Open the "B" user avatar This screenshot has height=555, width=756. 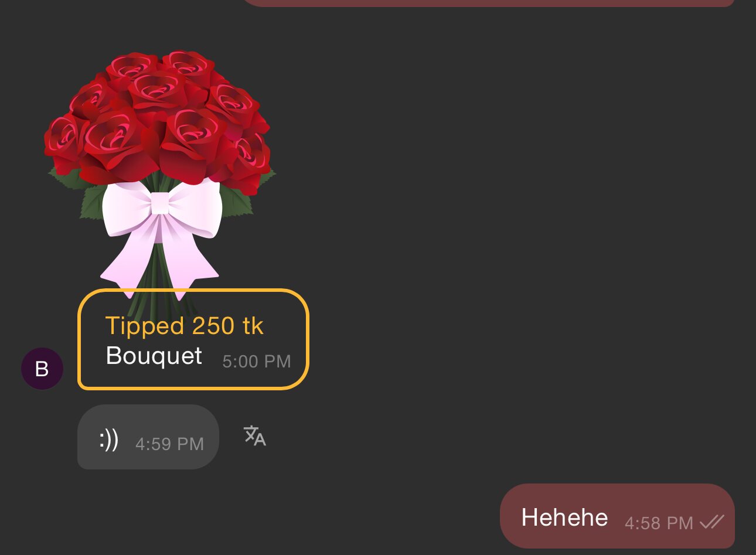click(42, 369)
